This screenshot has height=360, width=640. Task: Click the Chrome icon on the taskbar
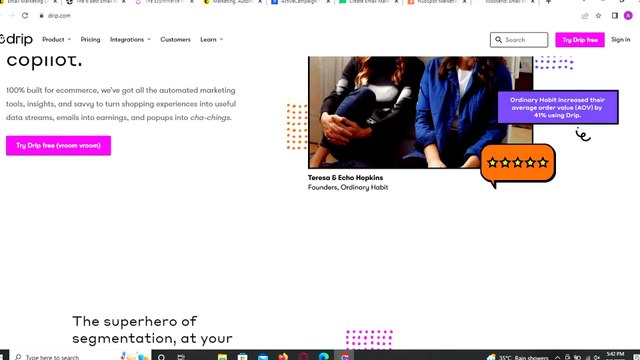click(x=344, y=357)
